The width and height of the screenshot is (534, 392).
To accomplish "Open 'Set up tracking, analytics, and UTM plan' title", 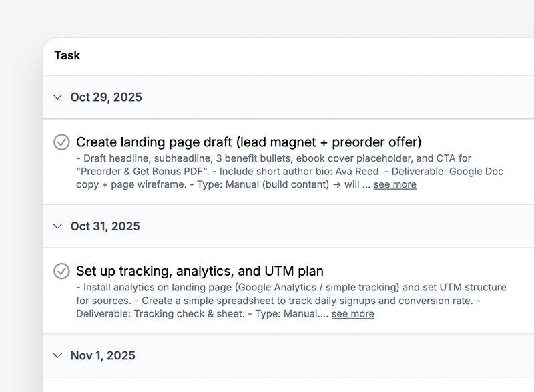I will tap(200, 271).
